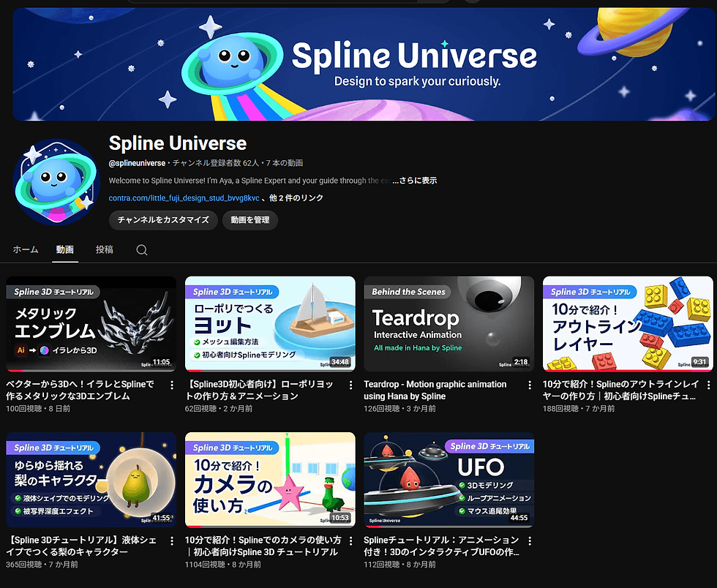
Task: Open options menu for the Teardrop video
Action: (530, 385)
